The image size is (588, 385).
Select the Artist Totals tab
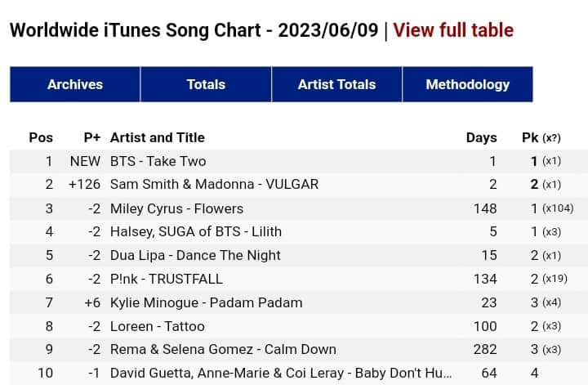tap(336, 84)
